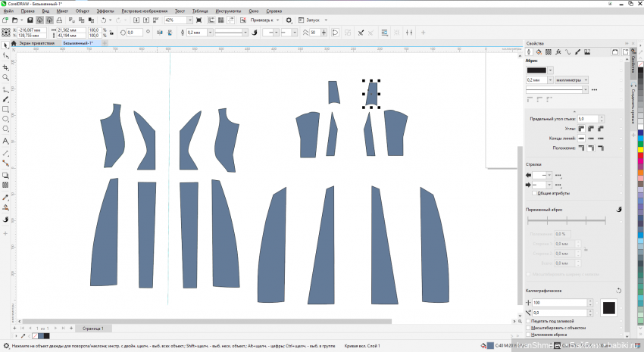Open 'Привязать к' dropdown

pyautogui.click(x=277, y=20)
